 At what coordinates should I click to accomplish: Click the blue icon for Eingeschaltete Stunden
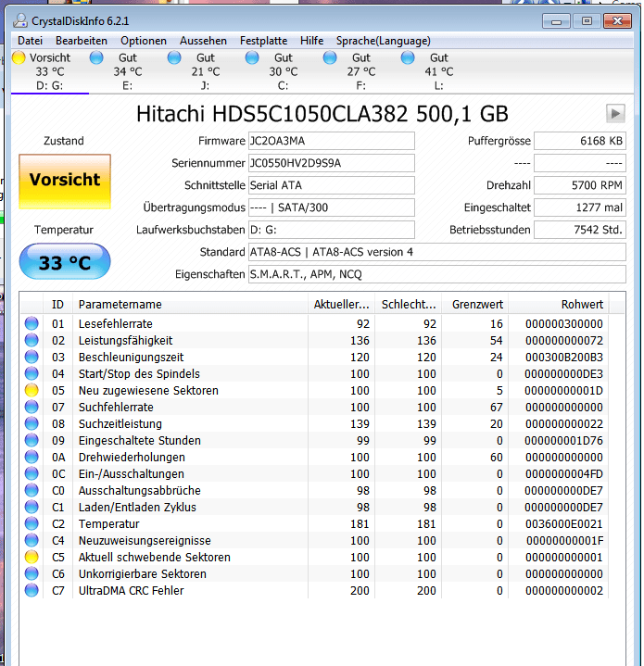tap(32, 441)
